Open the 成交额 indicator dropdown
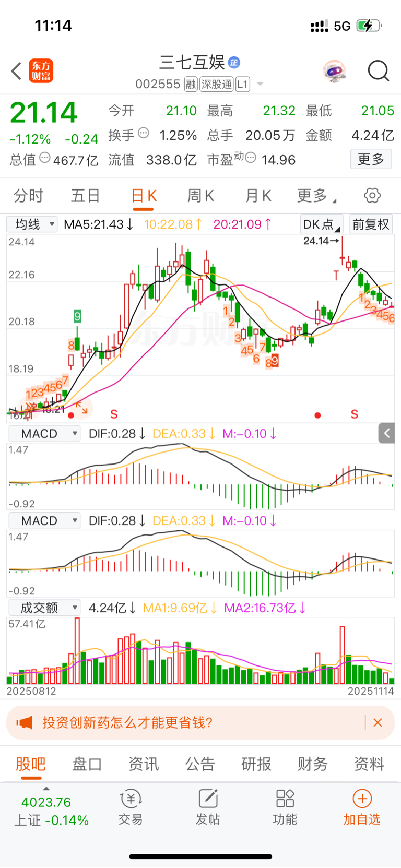 click(44, 608)
